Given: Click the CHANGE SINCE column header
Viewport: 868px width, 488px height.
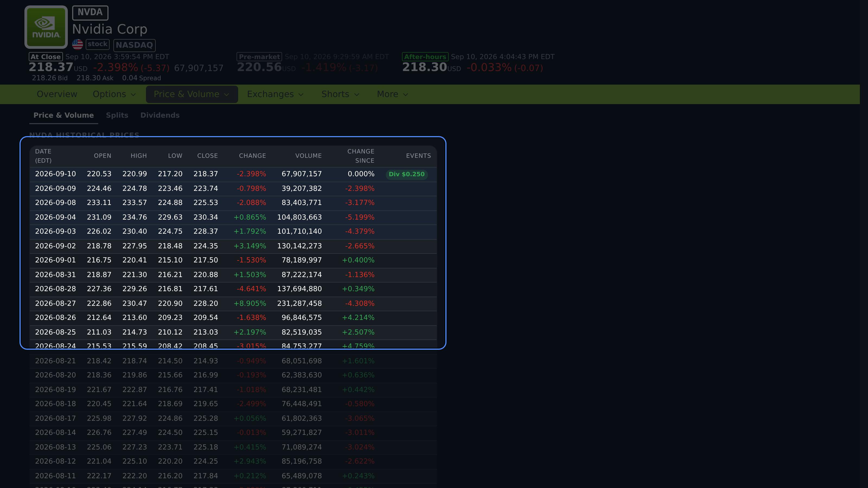Looking at the screenshot, I should (x=361, y=156).
